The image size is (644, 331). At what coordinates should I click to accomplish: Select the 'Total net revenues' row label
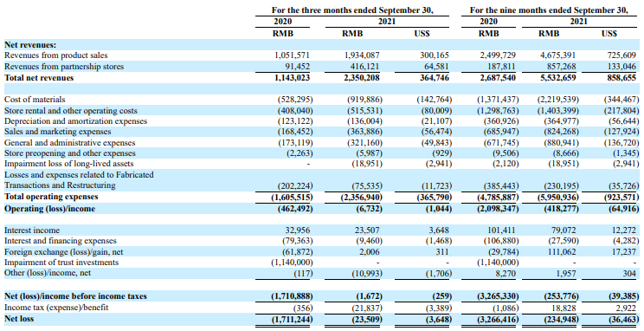(x=39, y=78)
